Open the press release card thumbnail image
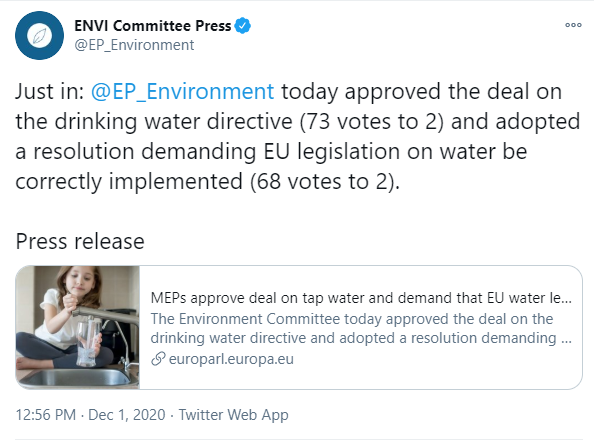594x443 pixels. [x=78, y=327]
